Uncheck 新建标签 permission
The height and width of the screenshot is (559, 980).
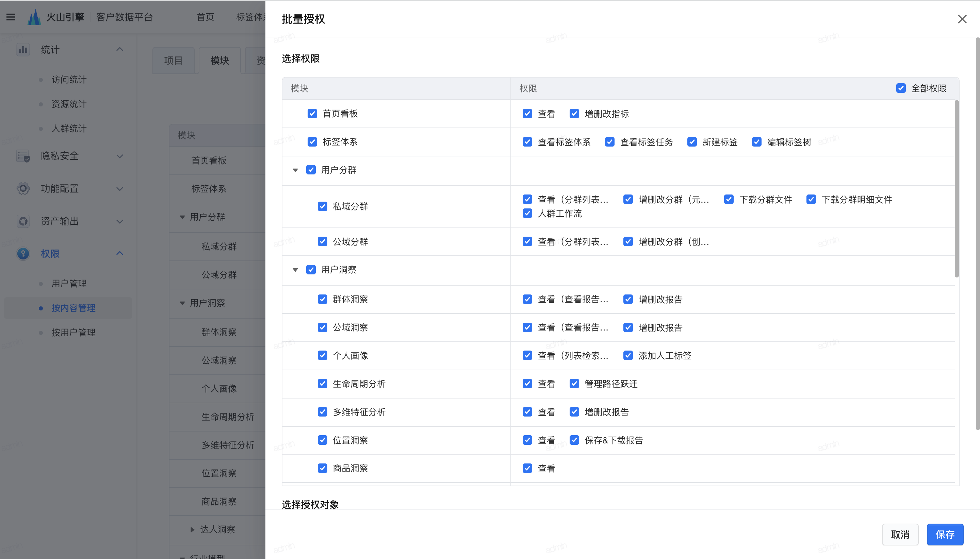coord(692,142)
